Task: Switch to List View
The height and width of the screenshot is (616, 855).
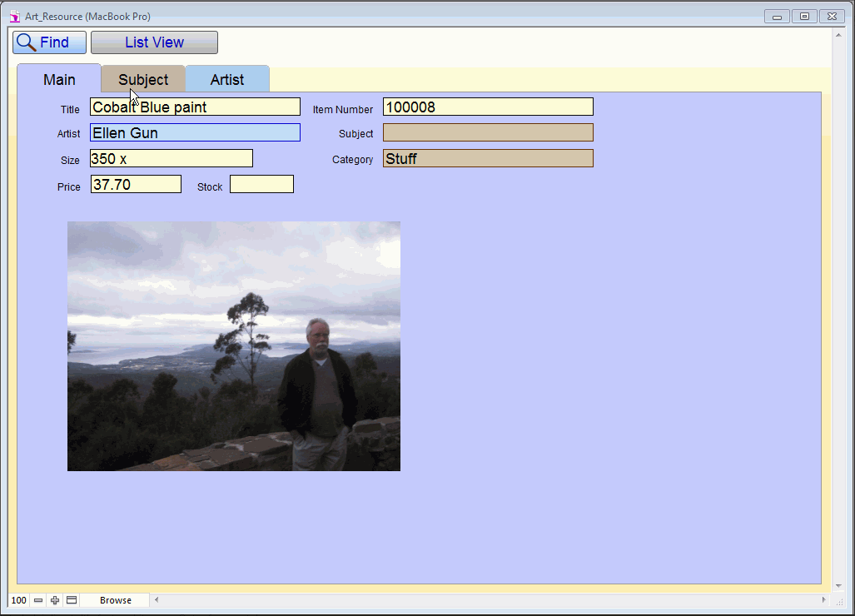Action: tap(154, 42)
